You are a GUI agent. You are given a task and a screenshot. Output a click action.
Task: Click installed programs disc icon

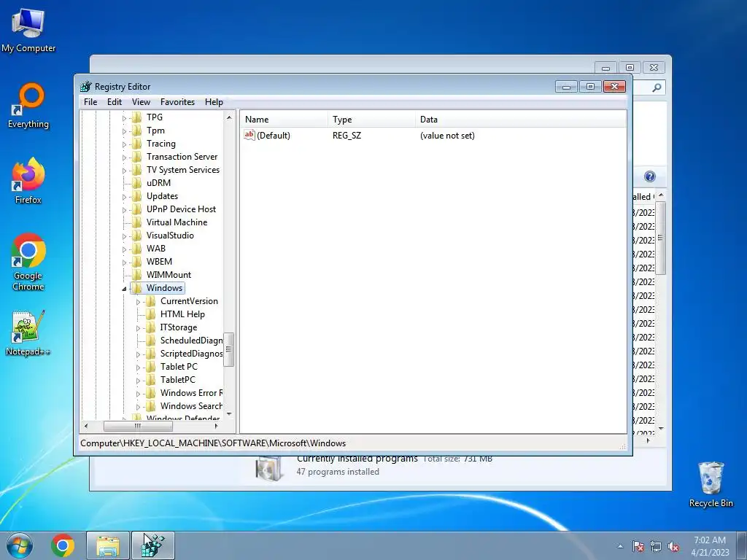click(x=268, y=468)
